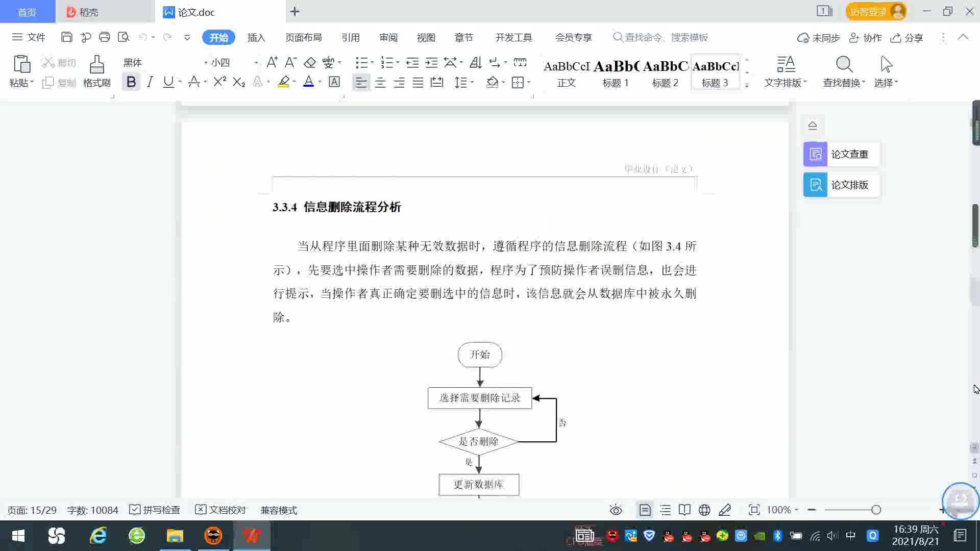The image size is (980, 551).
Task: Open the 页面布局 ribbon tab
Action: pyautogui.click(x=303, y=38)
